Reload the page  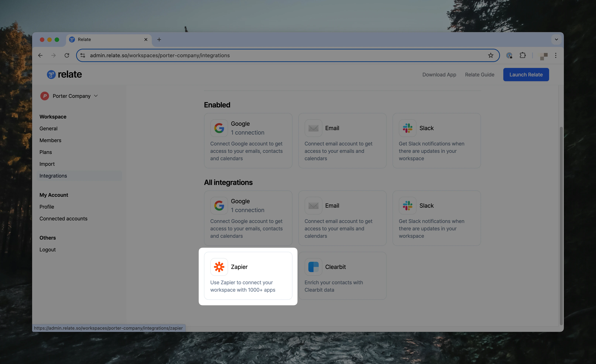67,55
